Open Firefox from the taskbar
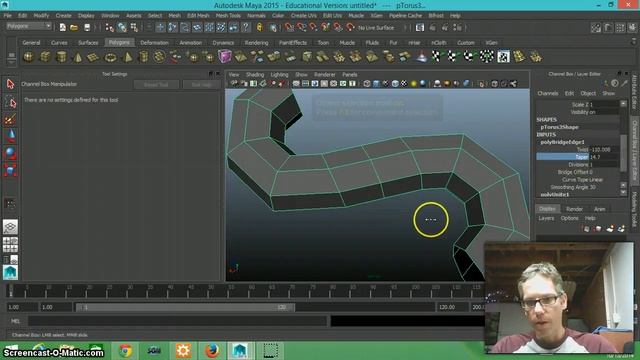This screenshot has height=360, width=640. tap(211, 351)
